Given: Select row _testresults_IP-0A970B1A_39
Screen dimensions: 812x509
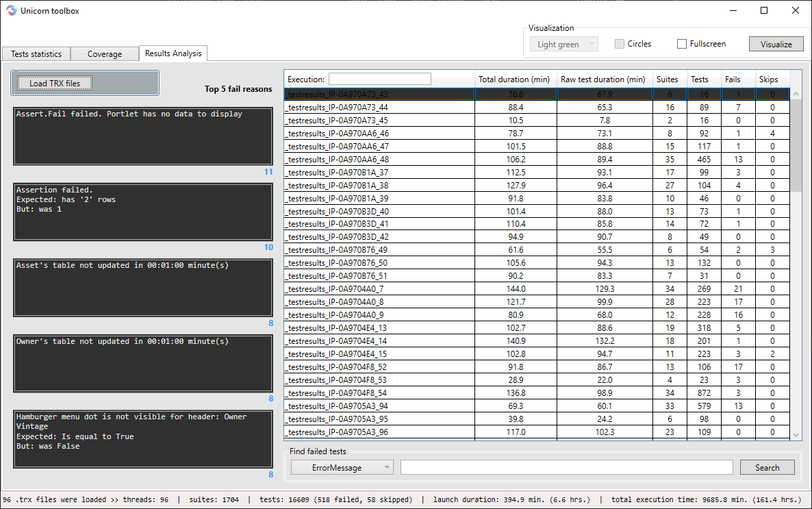Looking at the screenshot, I should 537,198.
